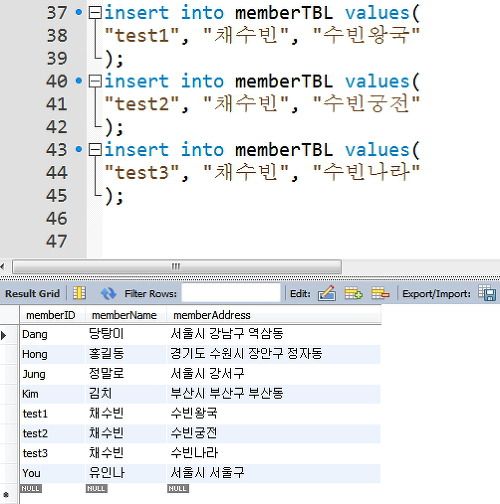Select the '홍길동' name cell
Image resolution: width=500 pixels, height=504 pixels.
(126, 354)
